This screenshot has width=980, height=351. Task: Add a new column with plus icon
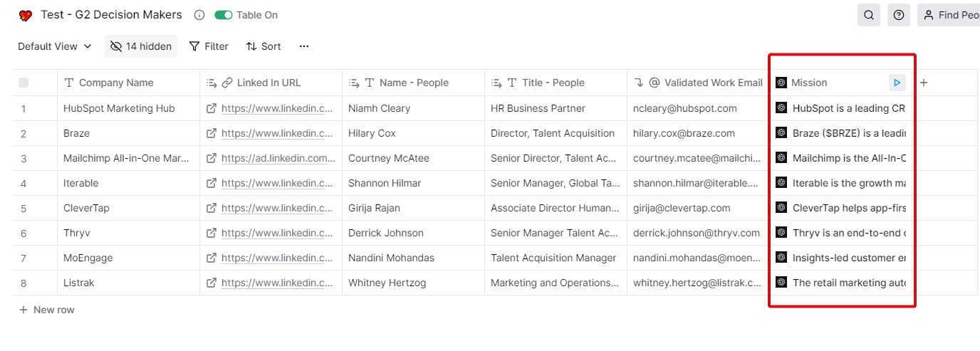point(924,83)
